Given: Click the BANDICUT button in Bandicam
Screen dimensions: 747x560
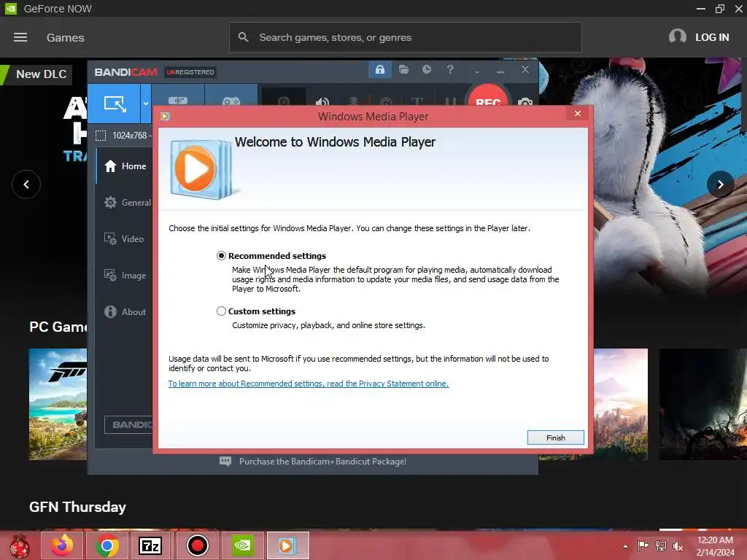Looking at the screenshot, I should (128, 425).
